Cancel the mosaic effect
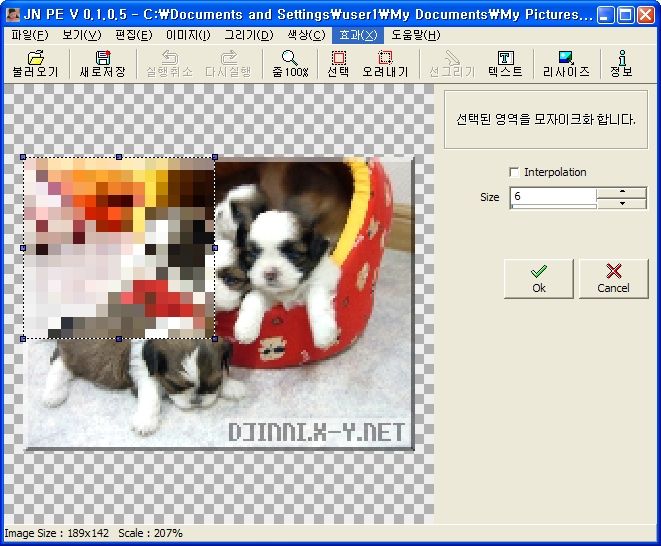The width and height of the screenshot is (661, 546). [613, 279]
